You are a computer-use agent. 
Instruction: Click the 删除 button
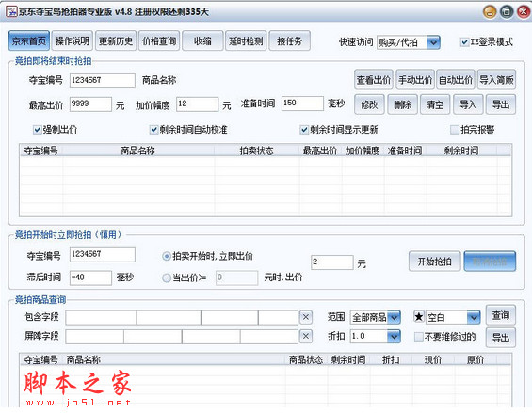click(x=402, y=104)
